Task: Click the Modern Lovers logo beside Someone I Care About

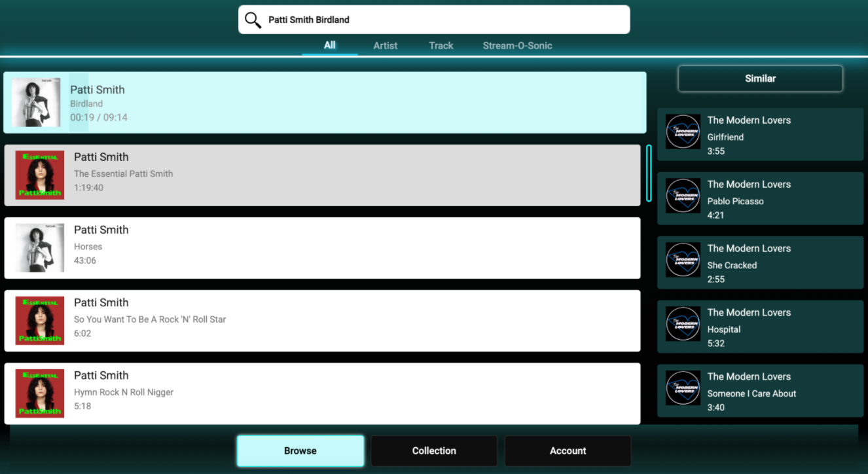Action: [683, 388]
